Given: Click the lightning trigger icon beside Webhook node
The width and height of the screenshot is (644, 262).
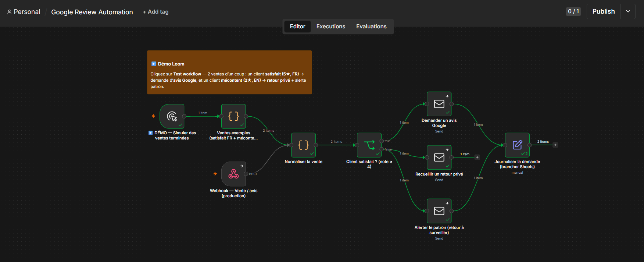Looking at the screenshot, I should [215, 174].
